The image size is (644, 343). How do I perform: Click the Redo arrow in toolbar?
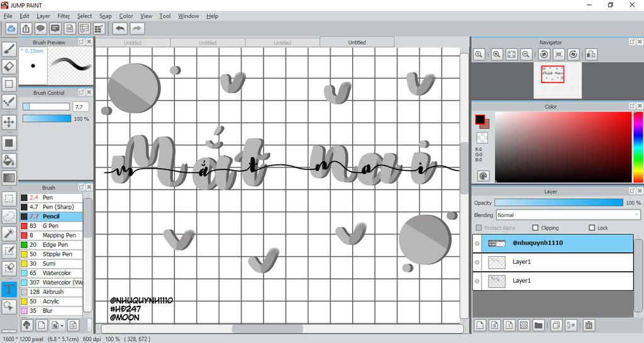[137, 28]
